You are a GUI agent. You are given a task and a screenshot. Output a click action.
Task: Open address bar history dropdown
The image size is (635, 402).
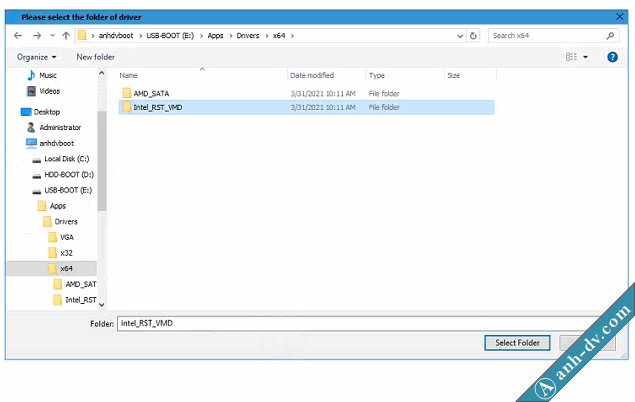point(460,36)
